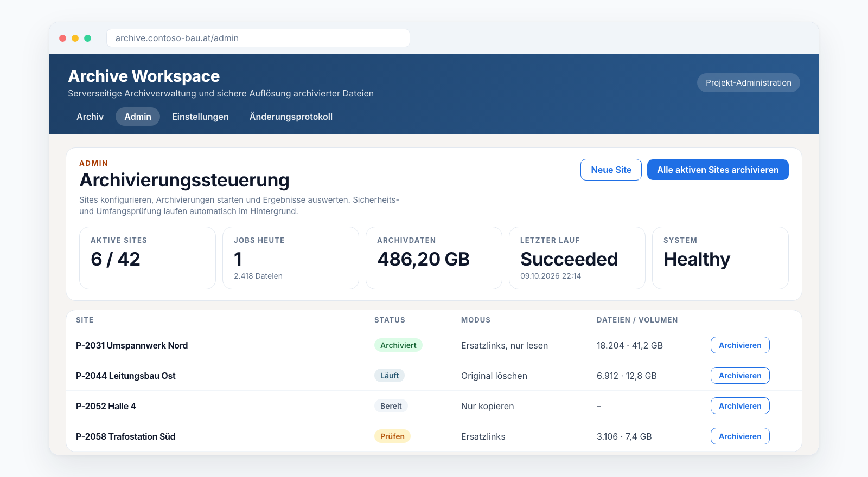Click the yellow minimize window dot
The image size is (868, 477).
75,38
